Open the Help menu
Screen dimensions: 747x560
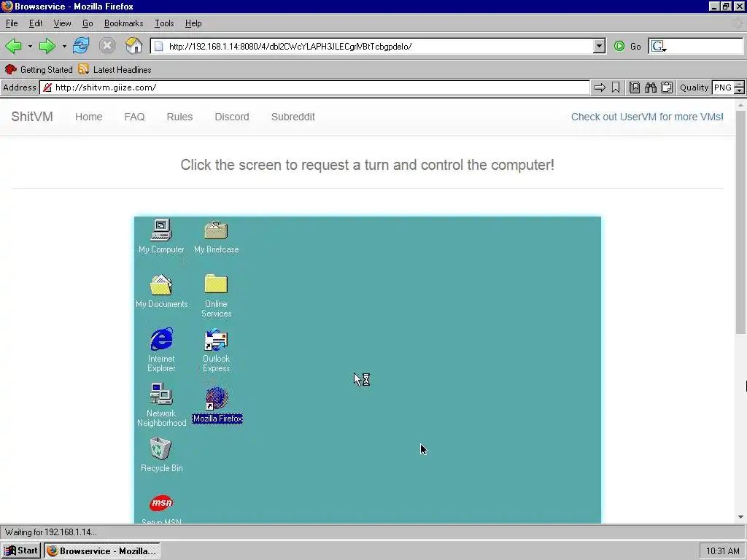click(193, 23)
